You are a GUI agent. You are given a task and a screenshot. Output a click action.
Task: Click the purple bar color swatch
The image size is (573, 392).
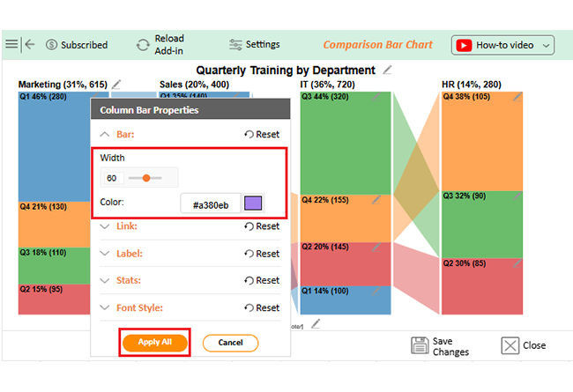[253, 204]
